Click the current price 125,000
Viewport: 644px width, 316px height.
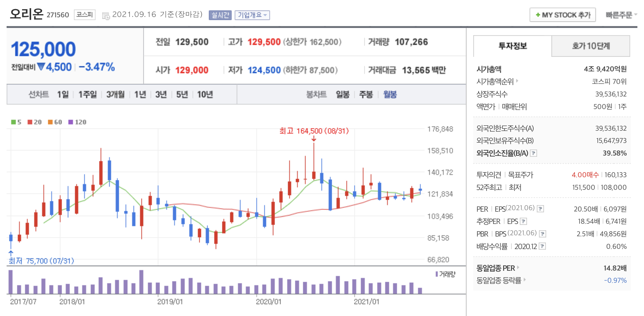43,49
